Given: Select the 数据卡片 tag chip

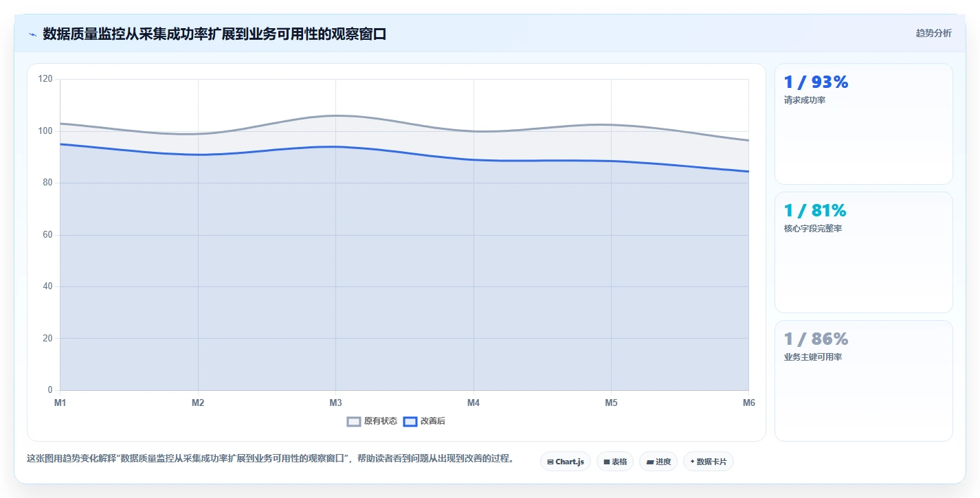Looking at the screenshot, I should [709, 462].
